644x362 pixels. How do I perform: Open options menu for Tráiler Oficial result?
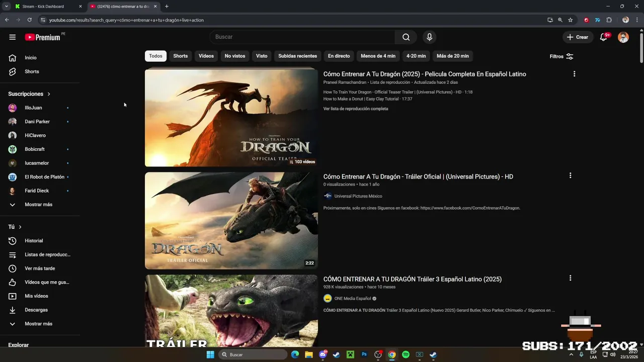[570, 175]
